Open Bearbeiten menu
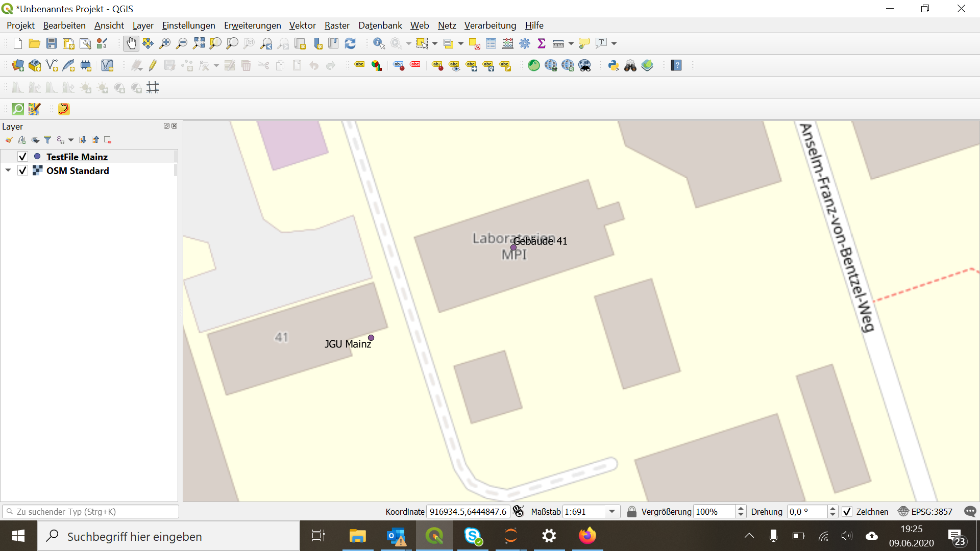Viewport: 980px width, 551px height. tap(64, 26)
